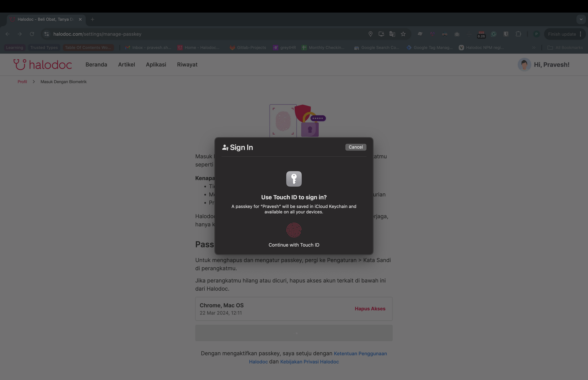Open Hi, Pravesh! profile menu
This screenshot has width=588, height=380.
point(552,65)
